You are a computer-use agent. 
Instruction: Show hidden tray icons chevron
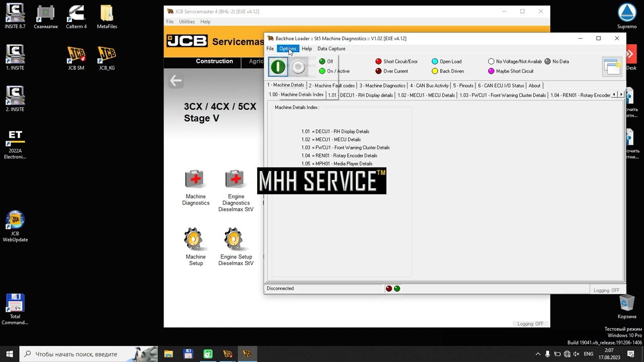538,354
